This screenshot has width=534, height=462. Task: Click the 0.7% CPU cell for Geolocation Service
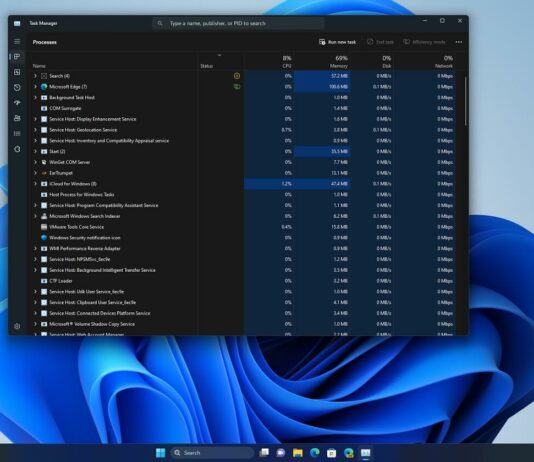click(x=269, y=130)
